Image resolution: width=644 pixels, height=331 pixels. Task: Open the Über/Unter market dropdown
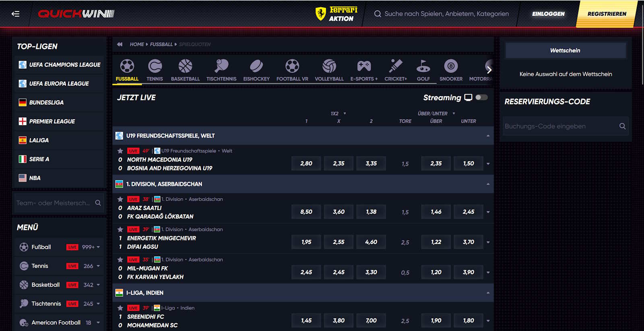pyautogui.click(x=454, y=114)
